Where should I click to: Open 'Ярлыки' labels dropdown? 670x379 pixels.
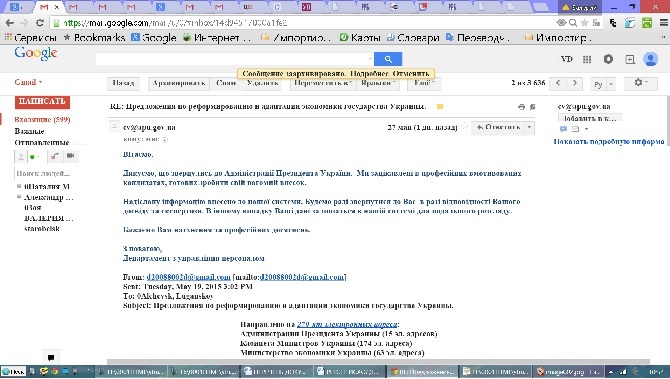pos(378,83)
